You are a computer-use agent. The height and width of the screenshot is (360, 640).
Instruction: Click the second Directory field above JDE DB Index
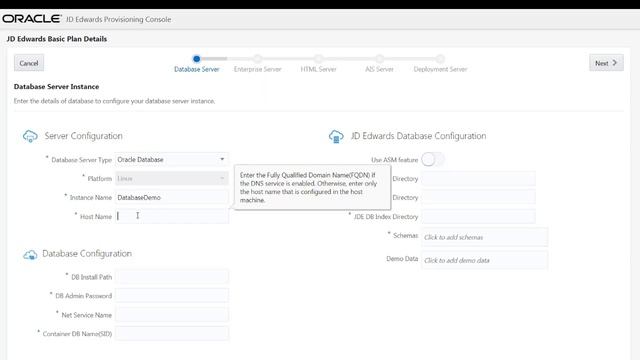click(x=478, y=197)
